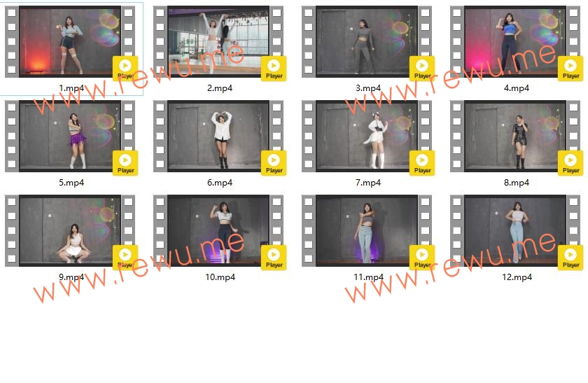Screen dimensions: 588x383
Task: Click the 3.mp4 file name
Action: (x=368, y=88)
